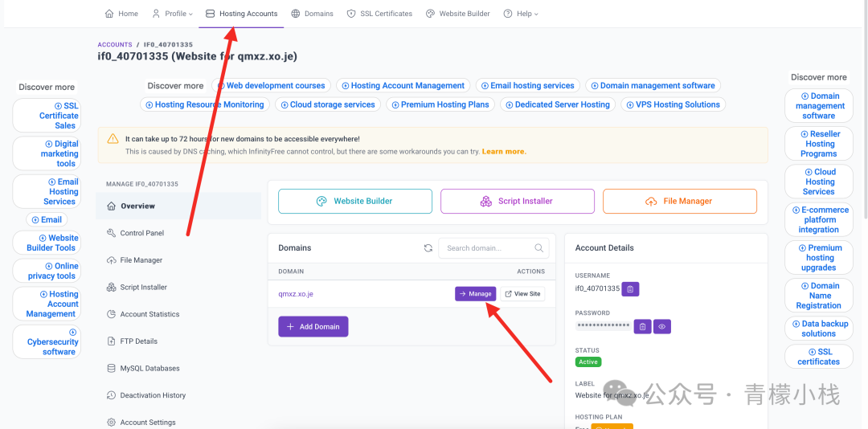Click the refresh domains icon
The height and width of the screenshot is (429, 868).
pyautogui.click(x=428, y=248)
